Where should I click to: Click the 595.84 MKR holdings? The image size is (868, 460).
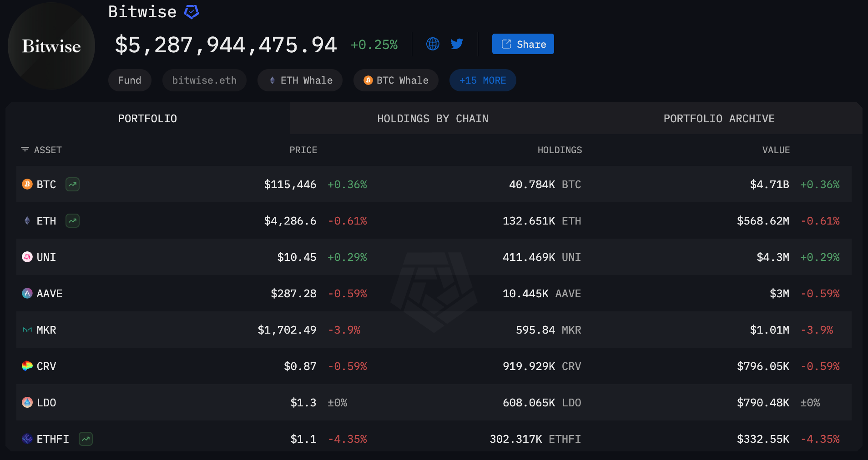[x=549, y=330]
